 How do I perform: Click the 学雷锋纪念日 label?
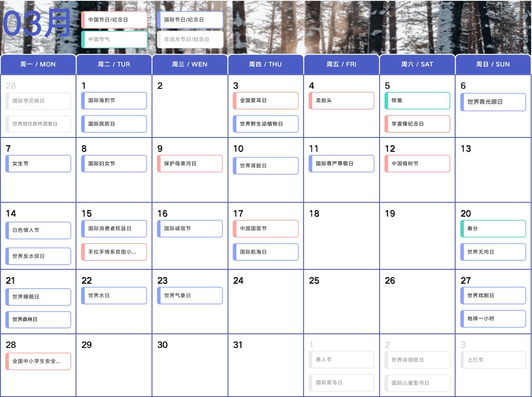[417, 124]
